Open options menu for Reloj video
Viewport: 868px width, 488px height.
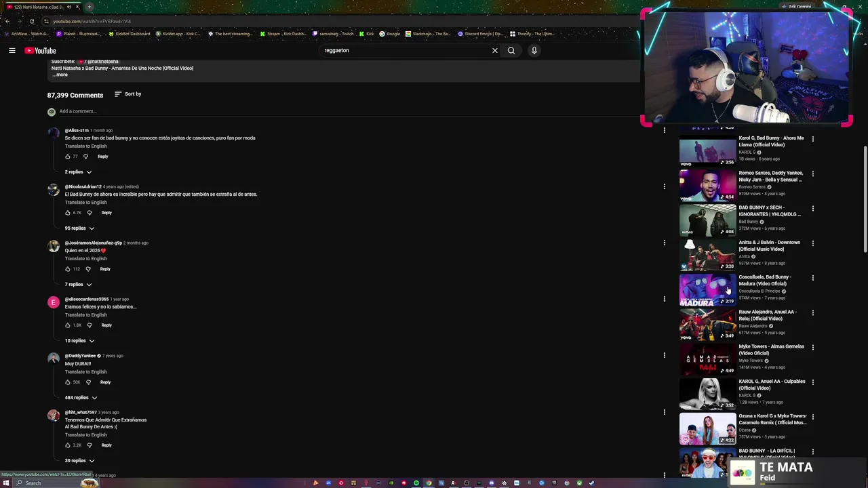pos(813,312)
